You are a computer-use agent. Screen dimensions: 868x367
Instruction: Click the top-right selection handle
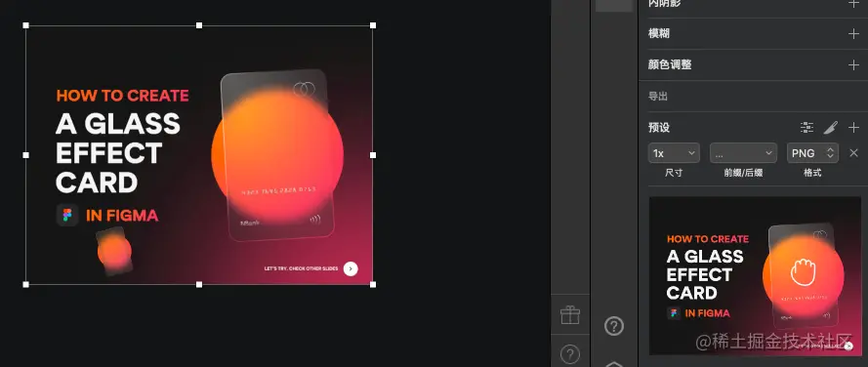point(373,25)
